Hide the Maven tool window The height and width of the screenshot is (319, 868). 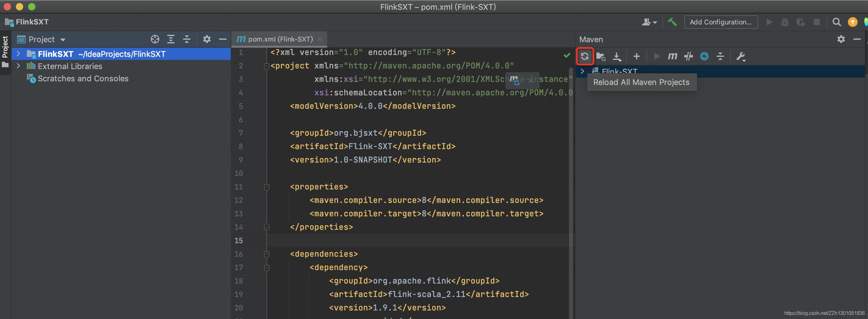pos(856,39)
